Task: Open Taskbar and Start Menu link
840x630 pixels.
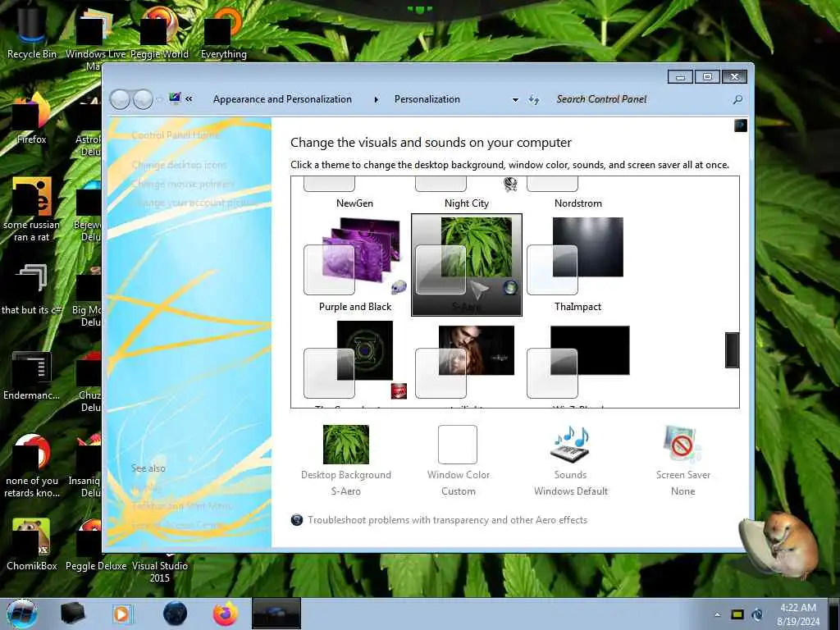Action: pyautogui.click(x=181, y=505)
